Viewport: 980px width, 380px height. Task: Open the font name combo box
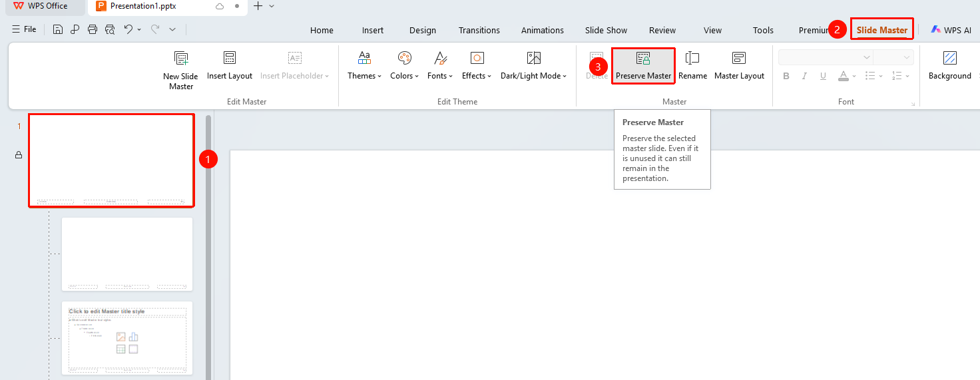[x=826, y=57]
